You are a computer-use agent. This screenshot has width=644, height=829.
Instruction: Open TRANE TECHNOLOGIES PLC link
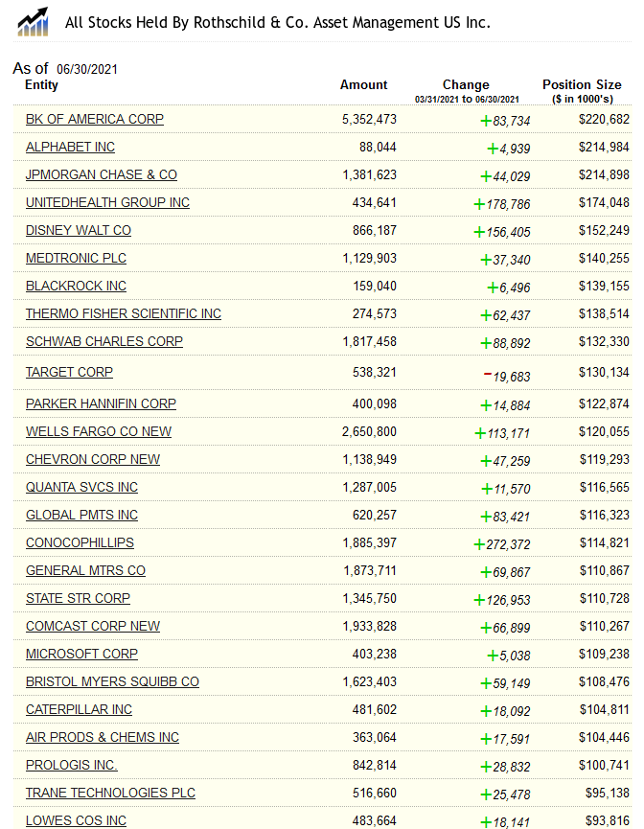(x=110, y=793)
